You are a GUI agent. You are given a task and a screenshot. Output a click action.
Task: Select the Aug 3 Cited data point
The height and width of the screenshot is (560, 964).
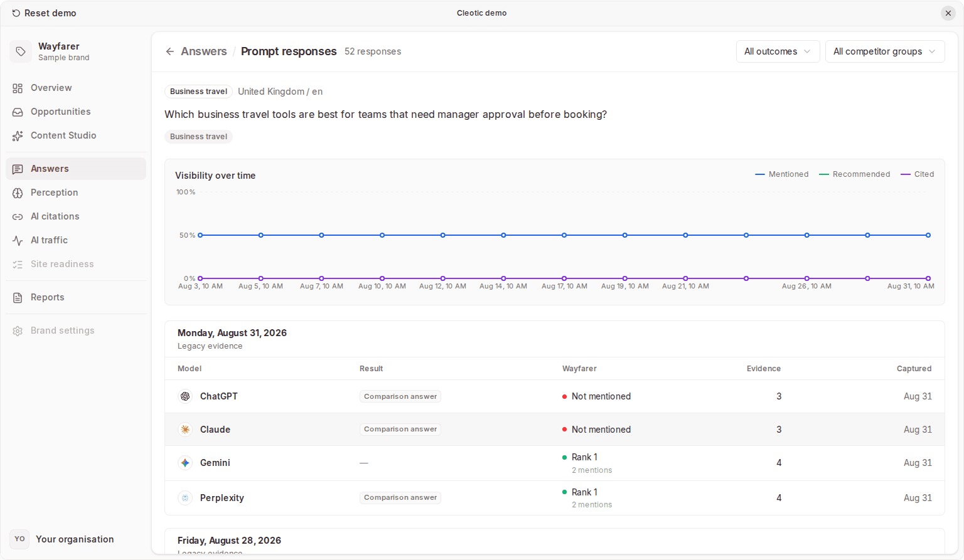click(200, 278)
